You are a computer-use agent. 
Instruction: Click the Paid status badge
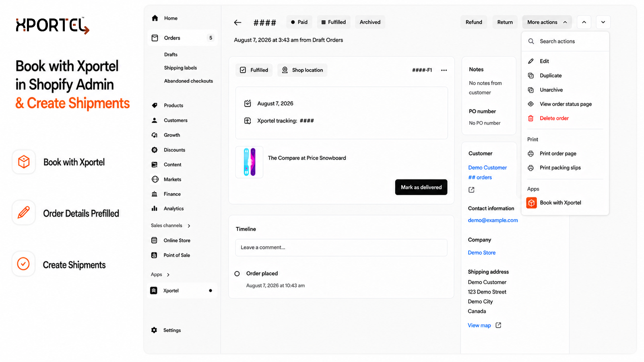pos(299,22)
